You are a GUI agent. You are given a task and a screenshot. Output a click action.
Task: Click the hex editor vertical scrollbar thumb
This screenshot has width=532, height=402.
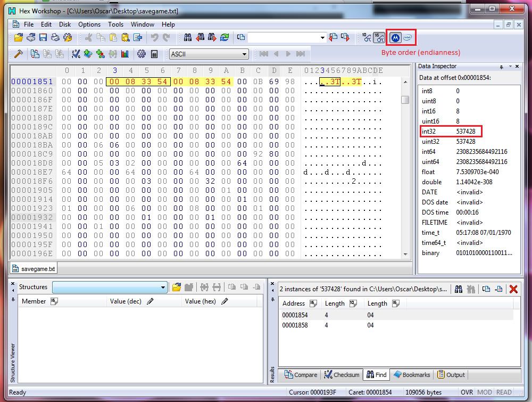point(405,100)
